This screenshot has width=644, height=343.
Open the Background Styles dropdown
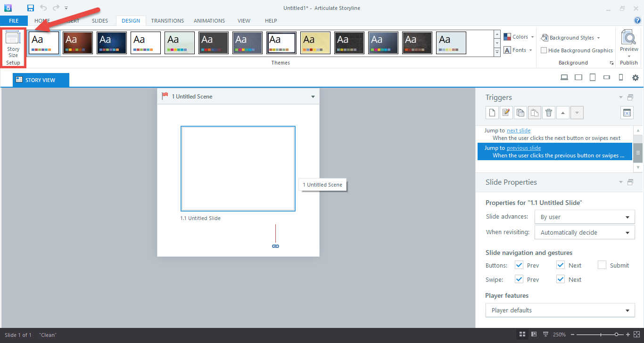[x=570, y=38]
